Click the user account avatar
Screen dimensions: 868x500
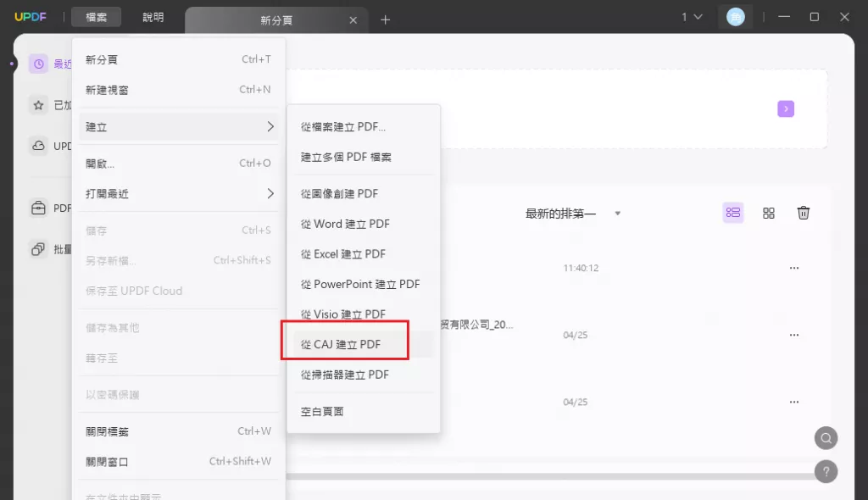tap(735, 17)
